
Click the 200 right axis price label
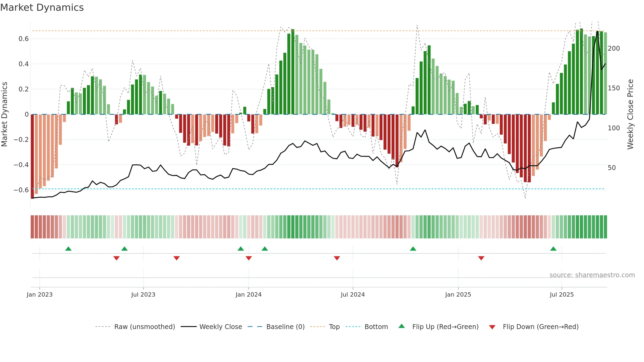614,49
